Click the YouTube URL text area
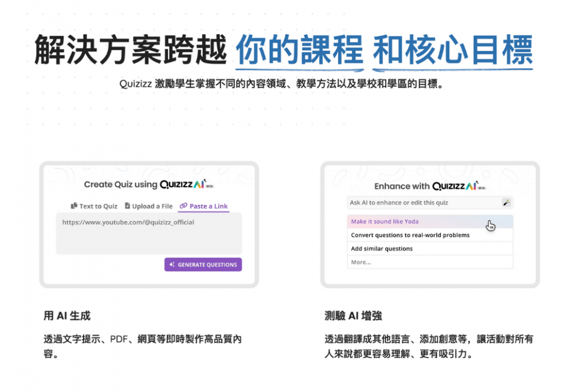The height and width of the screenshot is (392, 588). click(x=149, y=234)
